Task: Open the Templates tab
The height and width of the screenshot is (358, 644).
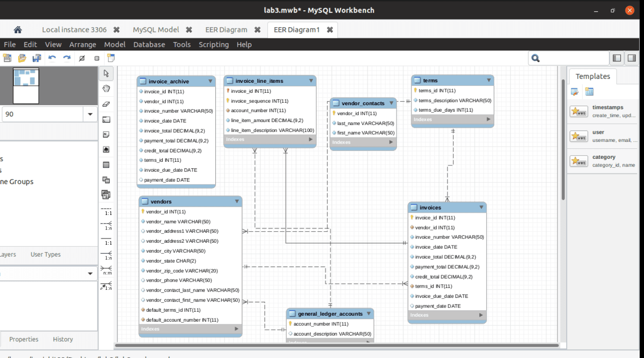Action: 593,76
